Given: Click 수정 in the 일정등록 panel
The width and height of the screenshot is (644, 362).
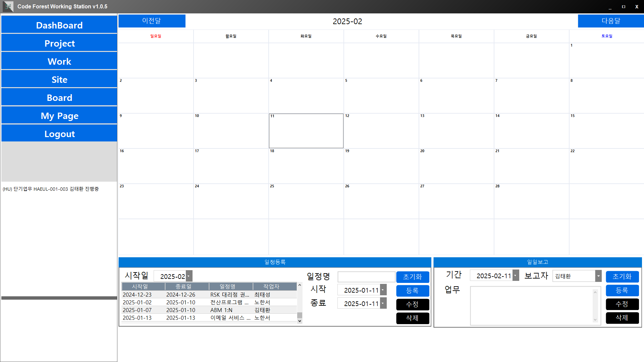Looking at the screenshot, I should (413, 304).
